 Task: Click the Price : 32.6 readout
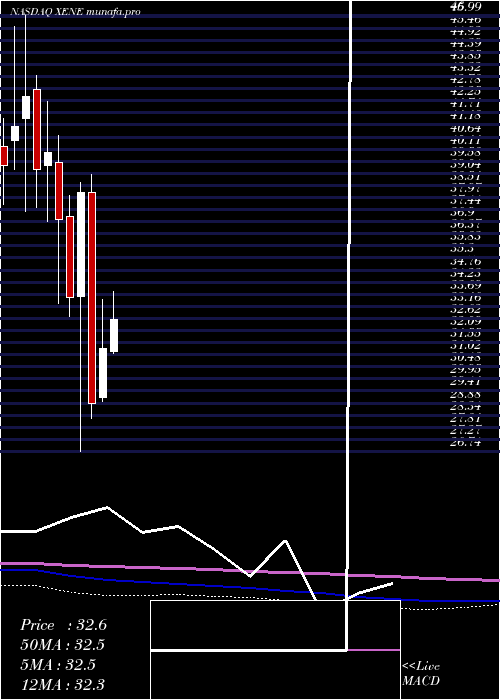(x=63, y=625)
